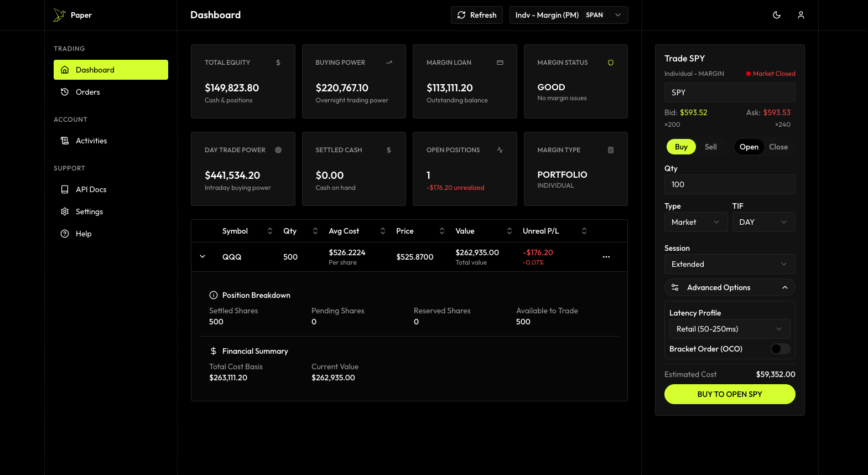This screenshot has height=475, width=868.
Task: Click the Buying Power $220,767.10 value
Action: click(342, 88)
